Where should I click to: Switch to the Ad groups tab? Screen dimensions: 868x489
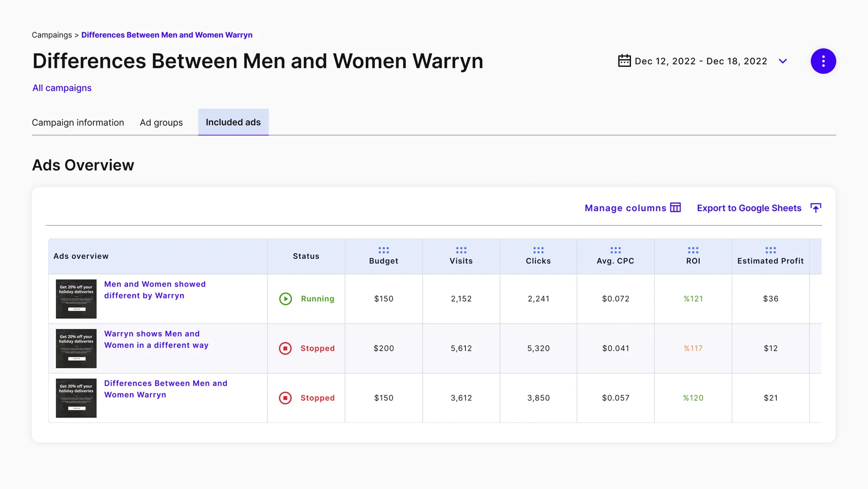[x=161, y=123]
